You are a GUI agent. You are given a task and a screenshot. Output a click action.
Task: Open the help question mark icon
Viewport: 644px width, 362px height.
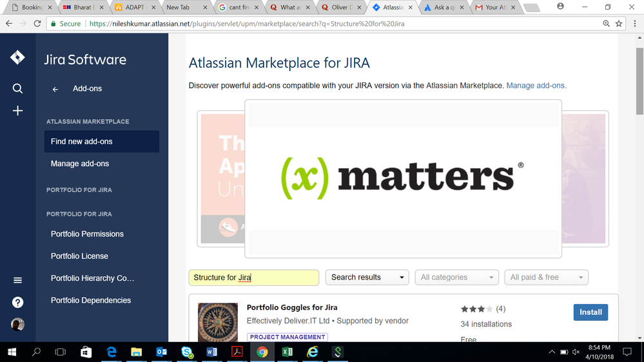click(x=17, y=303)
